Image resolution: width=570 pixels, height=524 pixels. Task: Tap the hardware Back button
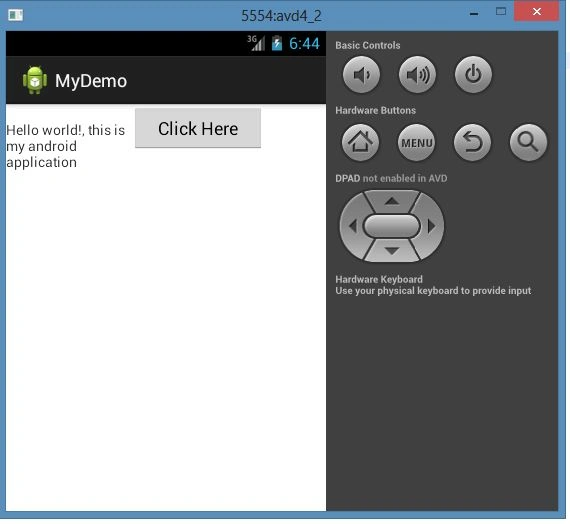pyautogui.click(x=472, y=143)
